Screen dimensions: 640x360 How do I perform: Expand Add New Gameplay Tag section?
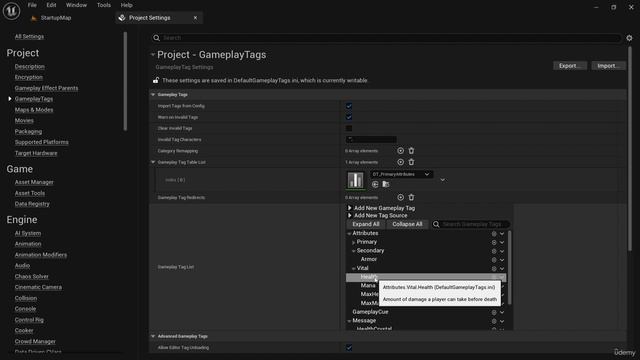tap(350, 208)
